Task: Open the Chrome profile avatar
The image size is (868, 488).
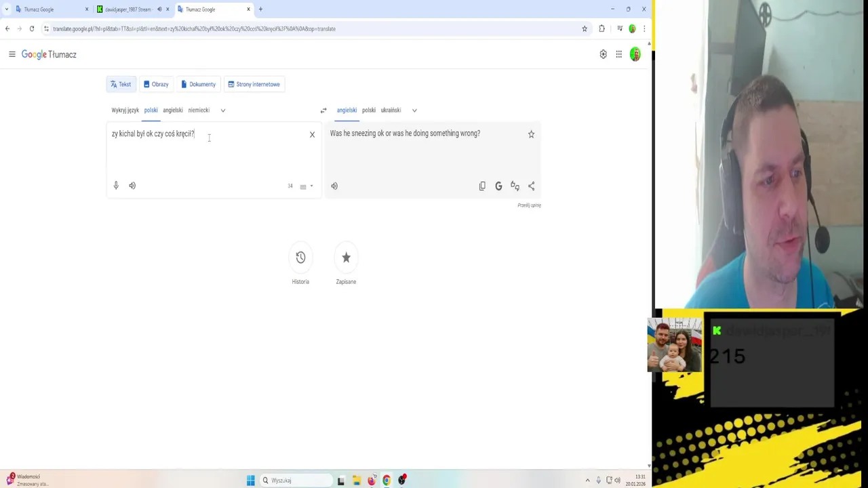Action: coord(632,28)
